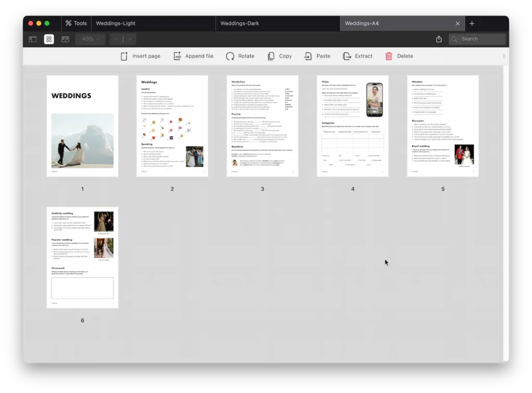Close the Weddings-A4 tab
Screen dimensions: 532x393
coord(458,23)
